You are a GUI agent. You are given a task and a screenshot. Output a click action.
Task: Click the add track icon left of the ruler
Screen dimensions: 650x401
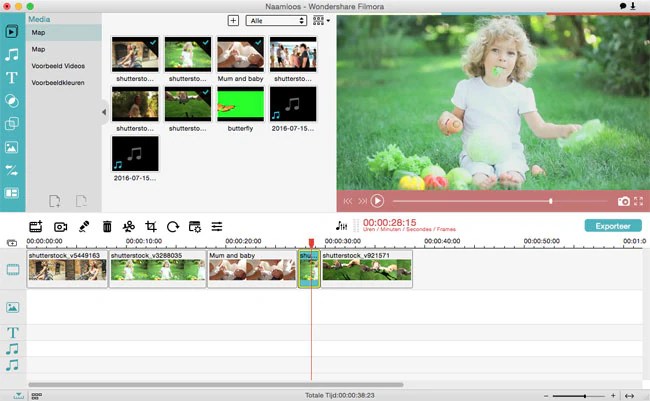[12, 243]
